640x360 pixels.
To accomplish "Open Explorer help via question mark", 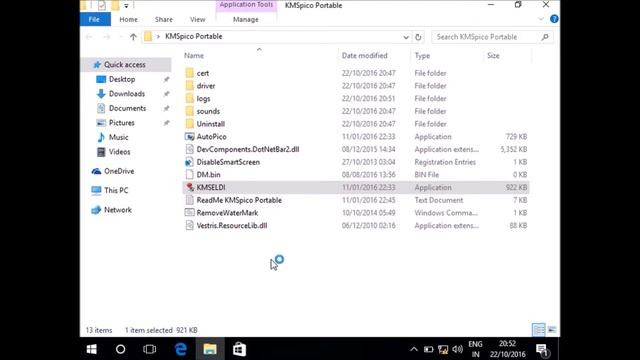I will pyautogui.click(x=554, y=19).
